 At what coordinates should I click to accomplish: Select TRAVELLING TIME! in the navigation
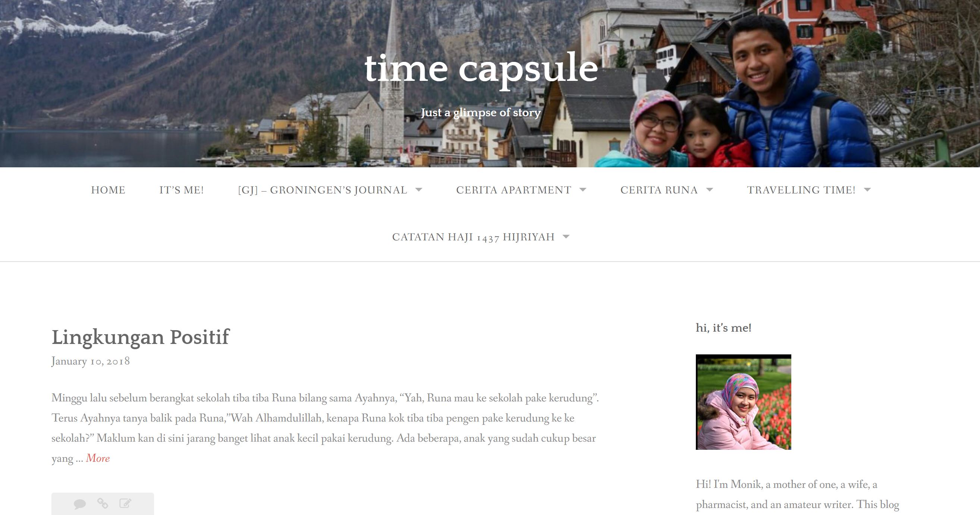(x=801, y=190)
